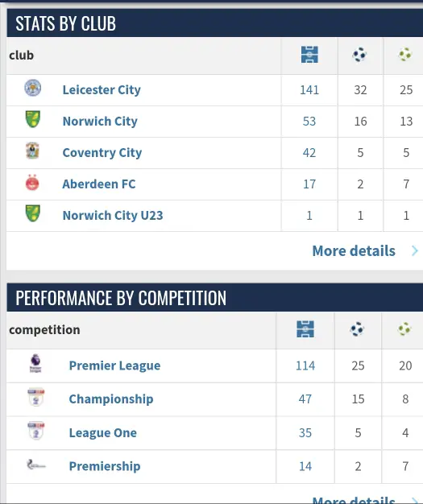
Task: Open the 114 Premier League appearances
Action: [305, 366]
